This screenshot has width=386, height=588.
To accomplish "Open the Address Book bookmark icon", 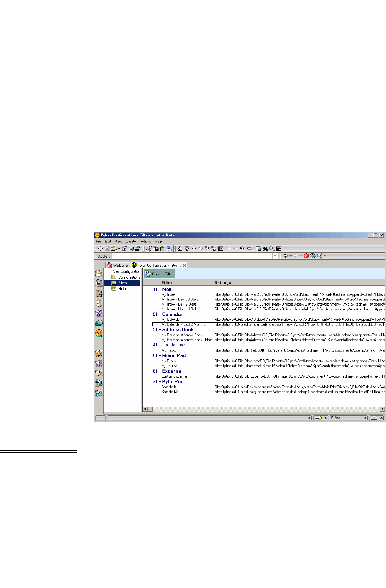I will [x=99, y=293].
